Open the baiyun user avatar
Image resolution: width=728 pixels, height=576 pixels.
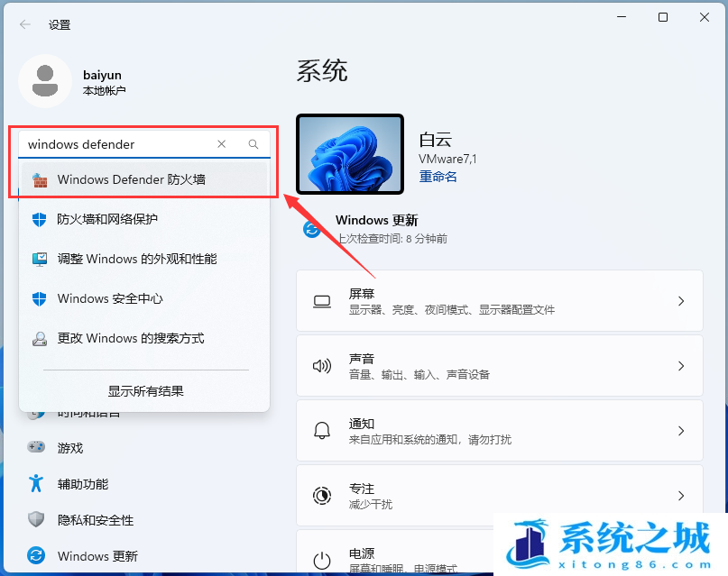[x=45, y=81]
